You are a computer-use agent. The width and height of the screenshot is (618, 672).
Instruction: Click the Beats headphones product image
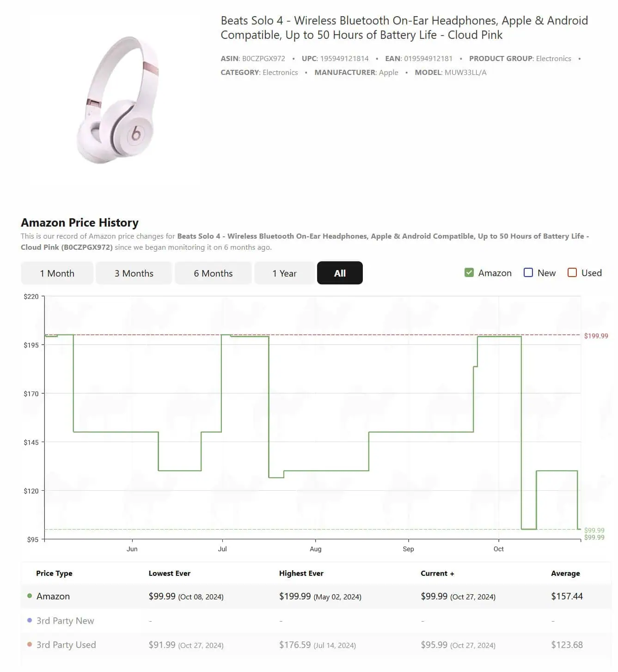[117, 99]
